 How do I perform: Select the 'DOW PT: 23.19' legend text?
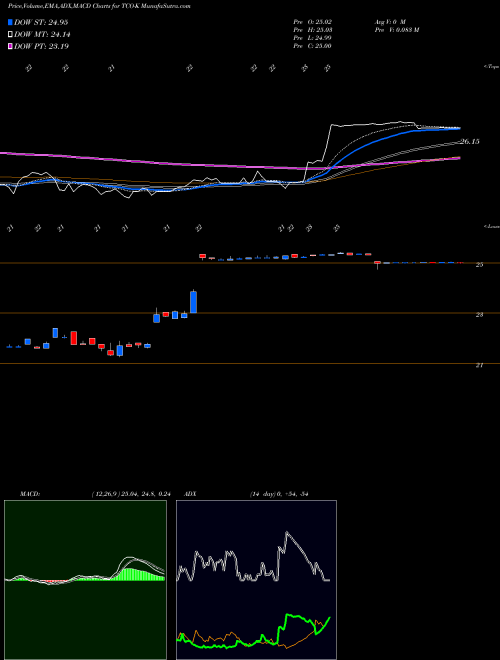[x=41, y=46]
